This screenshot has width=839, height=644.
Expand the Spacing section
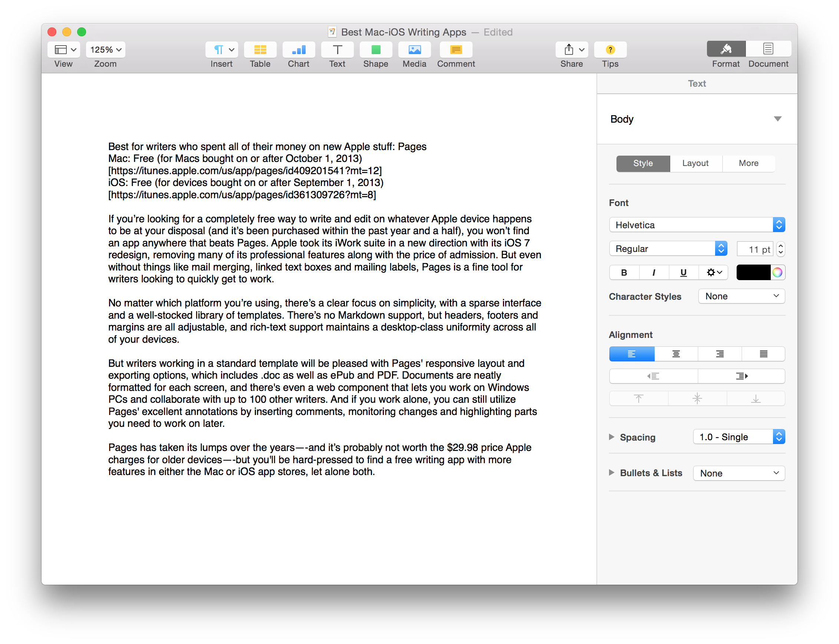[x=610, y=436]
